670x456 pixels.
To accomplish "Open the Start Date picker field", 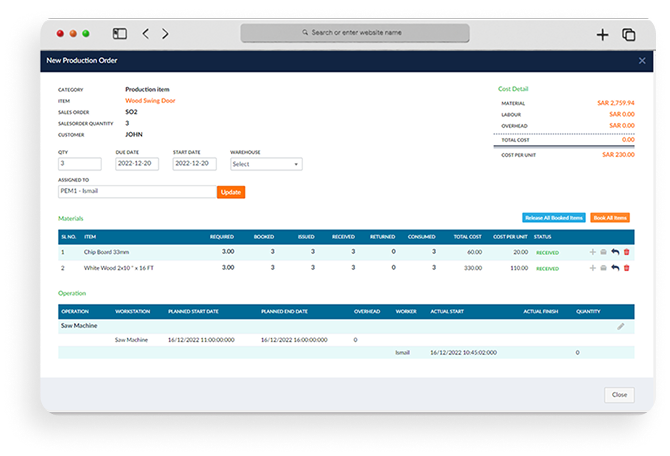I will click(x=194, y=164).
